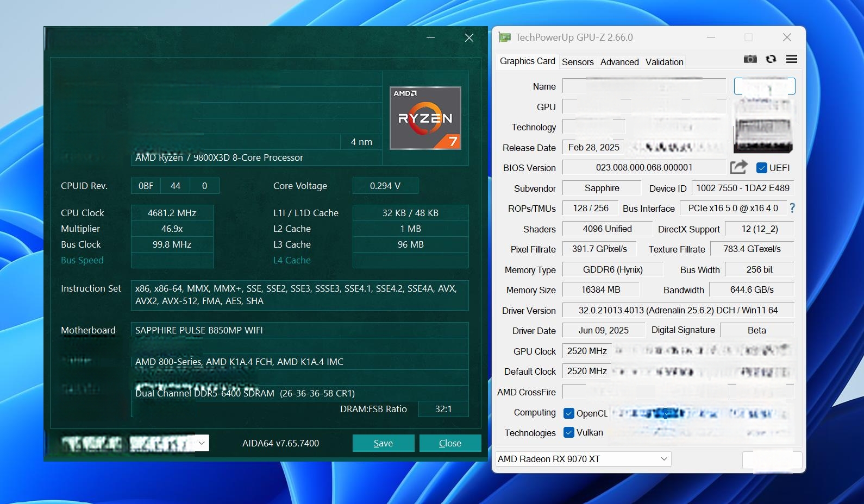Open the AMD Radeon RX 9070 XT dropdown
Viewport: 864px width, 504px height.
point(584,459)
